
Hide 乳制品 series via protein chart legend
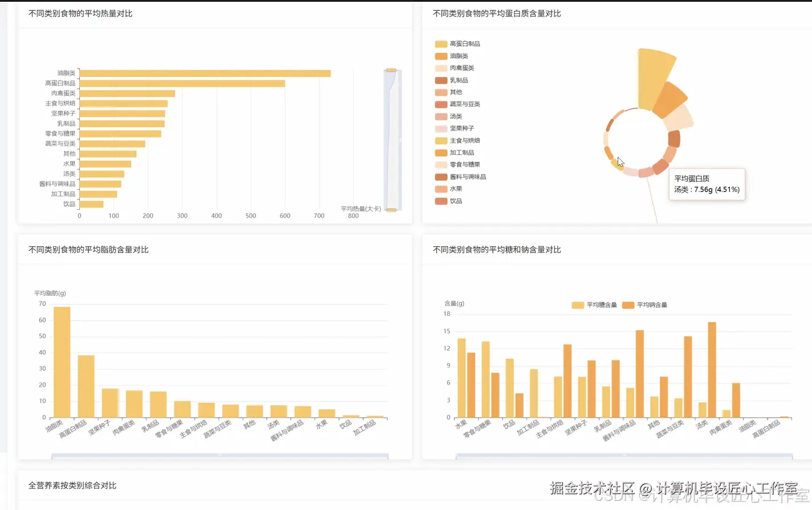[451, 80]
